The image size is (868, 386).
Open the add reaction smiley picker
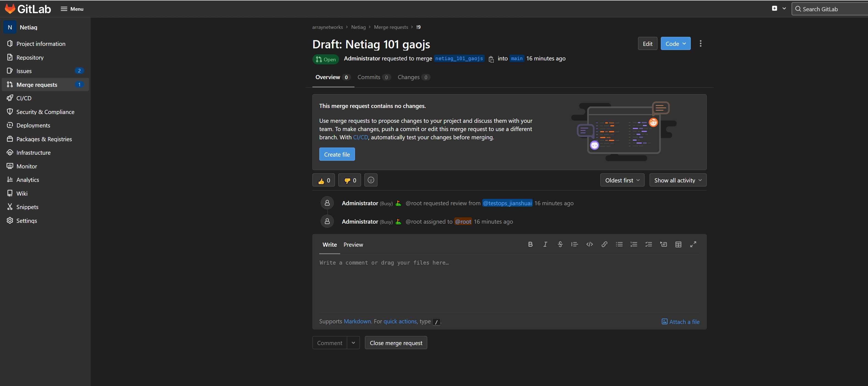(371, 180)
